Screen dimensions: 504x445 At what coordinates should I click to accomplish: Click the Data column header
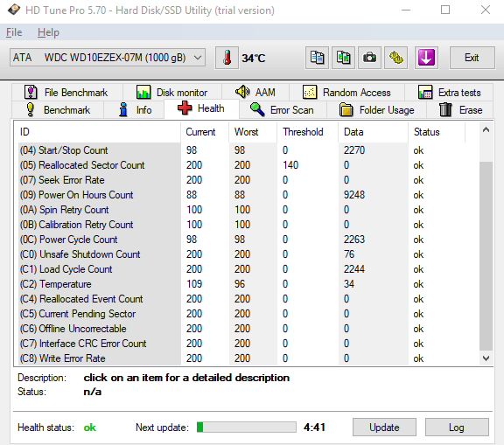click(373, 132)
